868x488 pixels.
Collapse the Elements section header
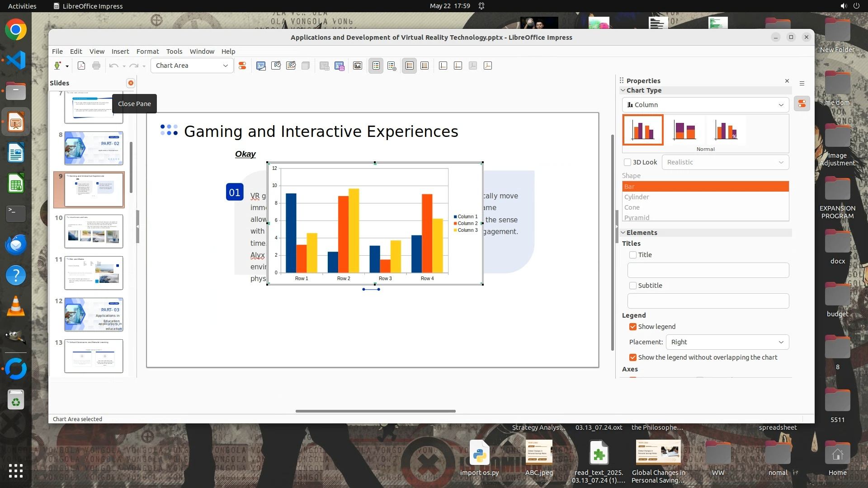(x=642, y=233)
